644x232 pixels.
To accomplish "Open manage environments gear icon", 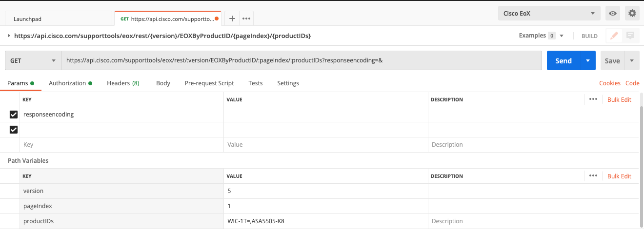I will 632,13.
